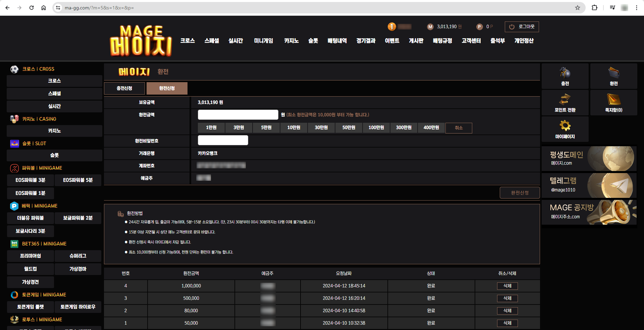Delete withdrawal row 1 with 삭제

pos(507,323)
